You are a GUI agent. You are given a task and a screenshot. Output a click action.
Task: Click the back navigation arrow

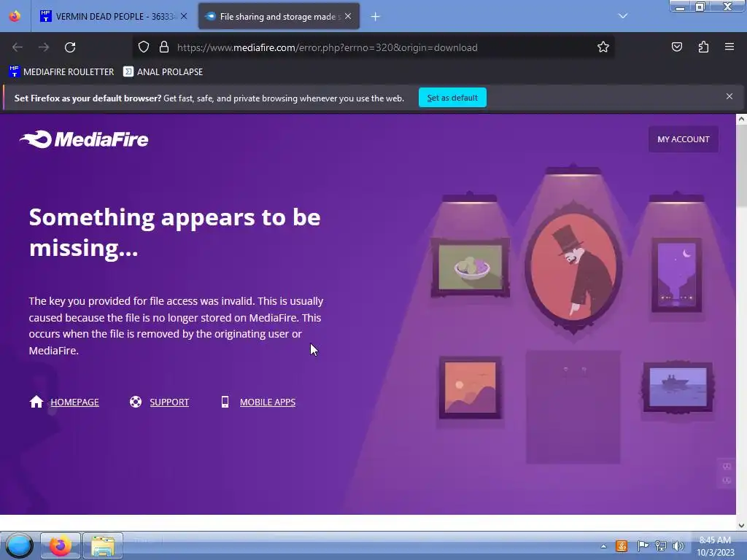(18, 47)
